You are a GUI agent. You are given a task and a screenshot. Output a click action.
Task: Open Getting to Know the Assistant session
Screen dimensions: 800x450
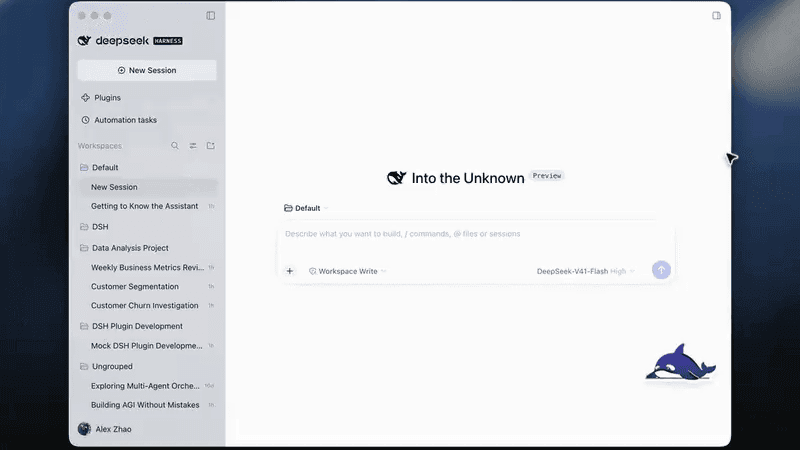tap(148, 206)
